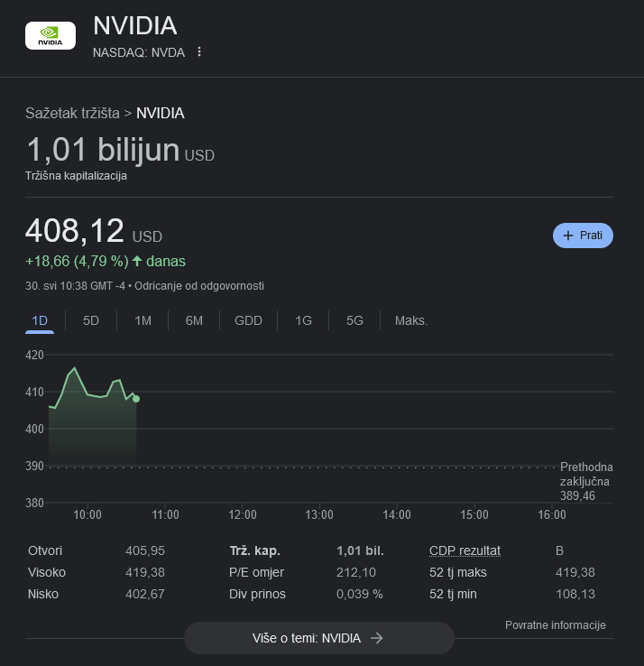Click the 408,12 stock price value

[x=75, y=231]
